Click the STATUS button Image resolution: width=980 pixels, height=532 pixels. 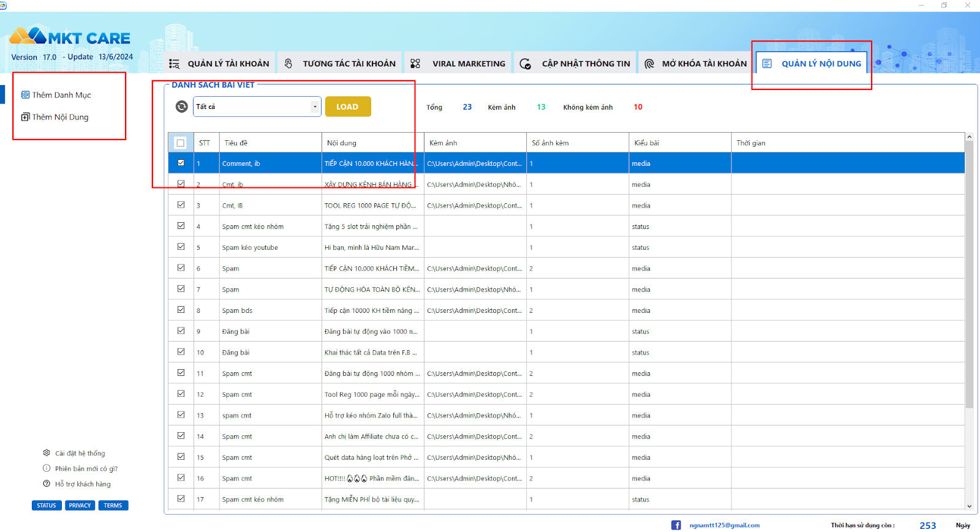click(47, 506)
